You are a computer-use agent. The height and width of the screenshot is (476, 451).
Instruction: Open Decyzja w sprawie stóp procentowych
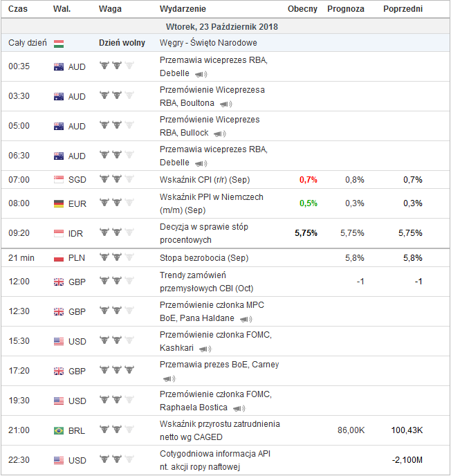pyautogui.click(x=203, y=233)
